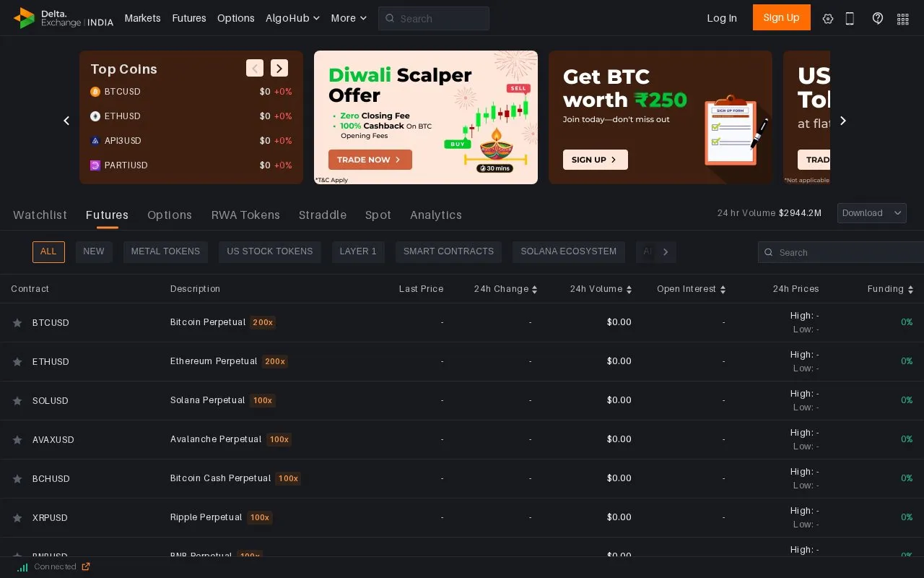This screenshot has height=578, width=924.
Task: Filter by US STOCK TOKENS category
Action: [270, 252]
